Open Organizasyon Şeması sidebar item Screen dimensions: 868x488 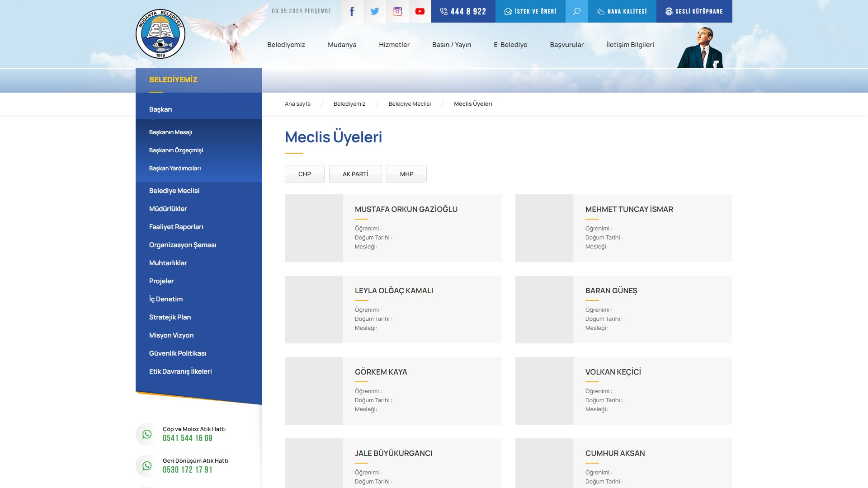point(183,245)
